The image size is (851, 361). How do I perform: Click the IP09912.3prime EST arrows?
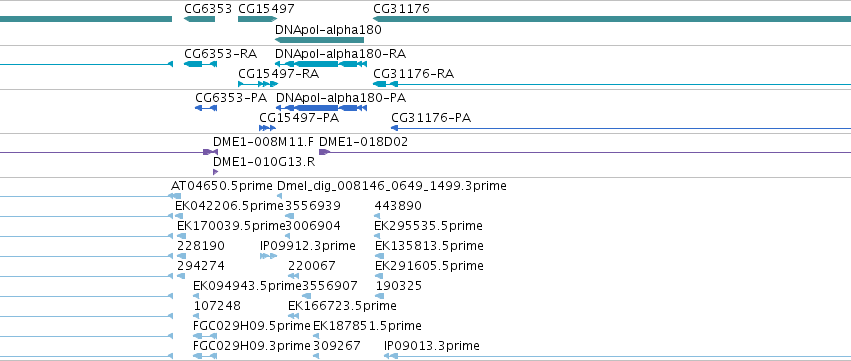pyautogui.click(x=269, y=256)
